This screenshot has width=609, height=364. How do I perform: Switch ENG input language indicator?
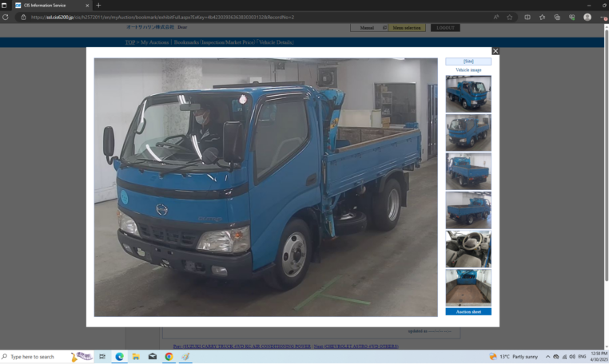pos(582,357)
